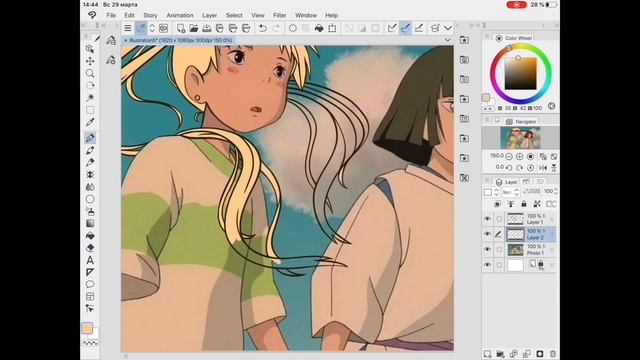Expand the command bar overflow chevron

[x=448, y=28]
